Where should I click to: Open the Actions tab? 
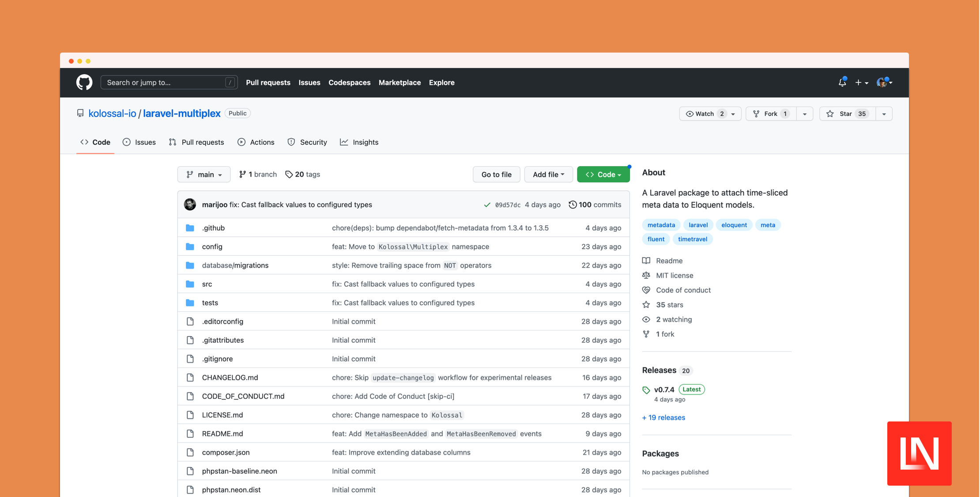[256, 142]
